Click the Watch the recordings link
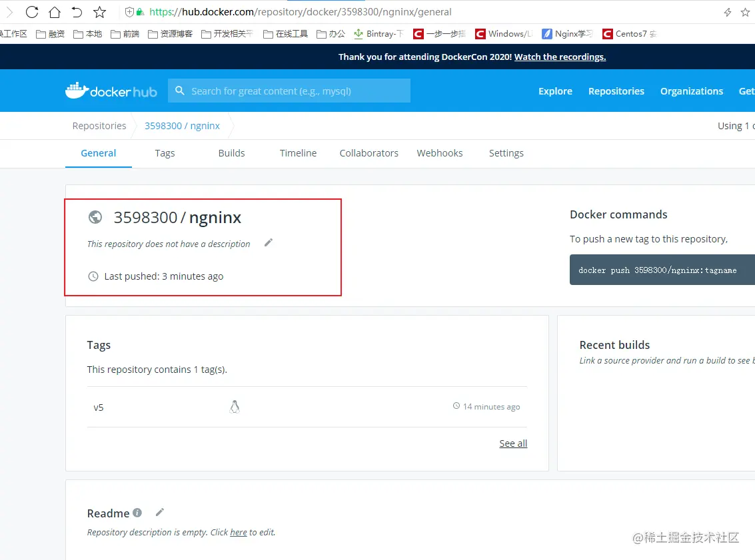Viewport: 755px width, 560px height. (x=560, y=57)
